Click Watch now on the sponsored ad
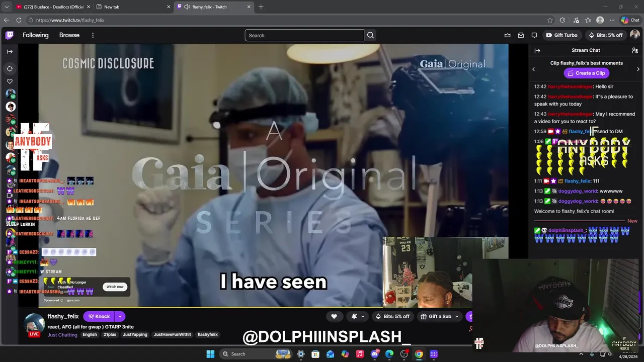The height and width of the screenshot is (362, 644). (x=115, y=287)
